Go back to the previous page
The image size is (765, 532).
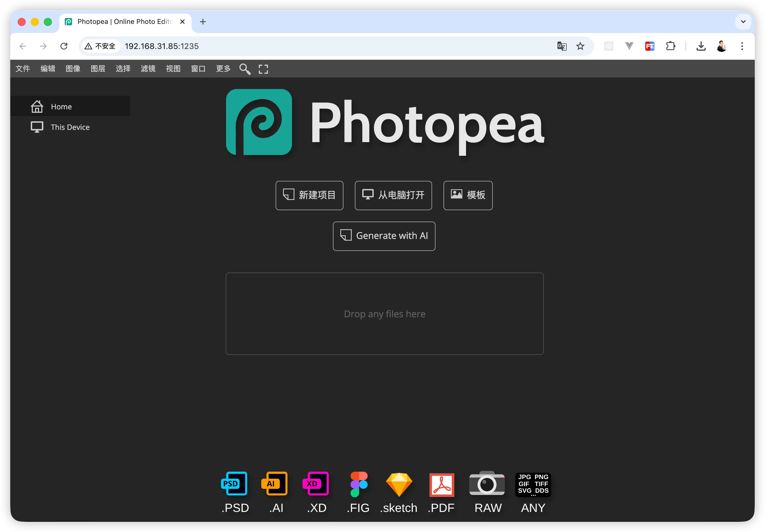click(23, 46)
